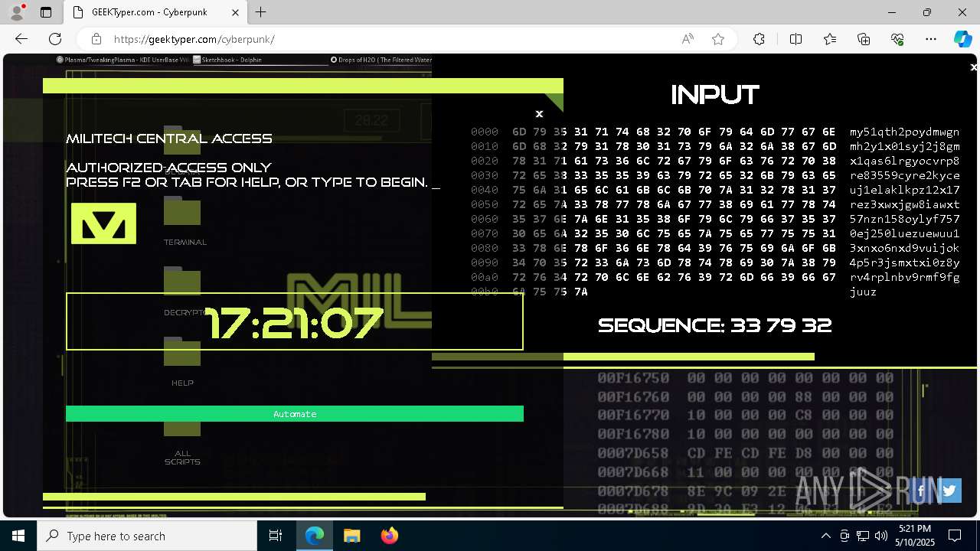The width and height of the screenshot is (980, 551).
Task: Open Copilot sidebar
Action: tap(962, 39)
